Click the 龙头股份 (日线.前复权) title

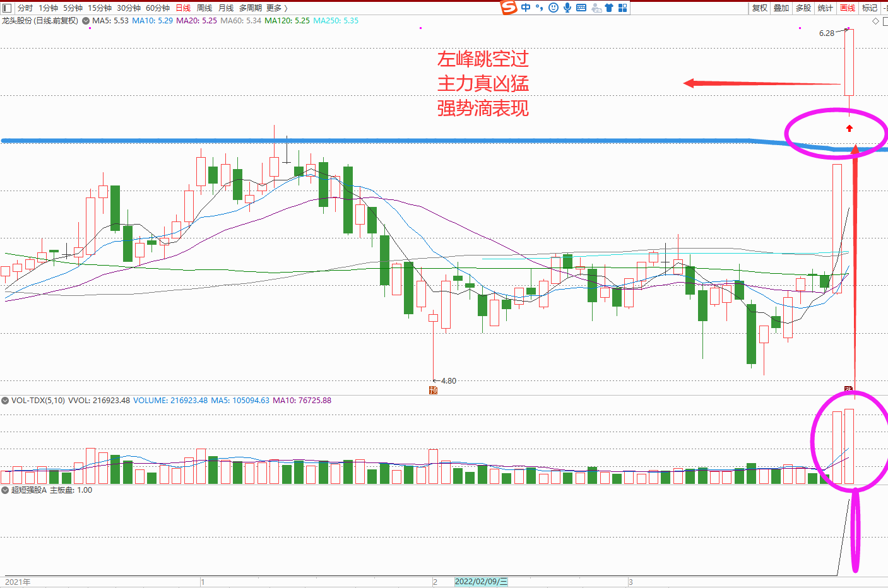pos(40,21)
